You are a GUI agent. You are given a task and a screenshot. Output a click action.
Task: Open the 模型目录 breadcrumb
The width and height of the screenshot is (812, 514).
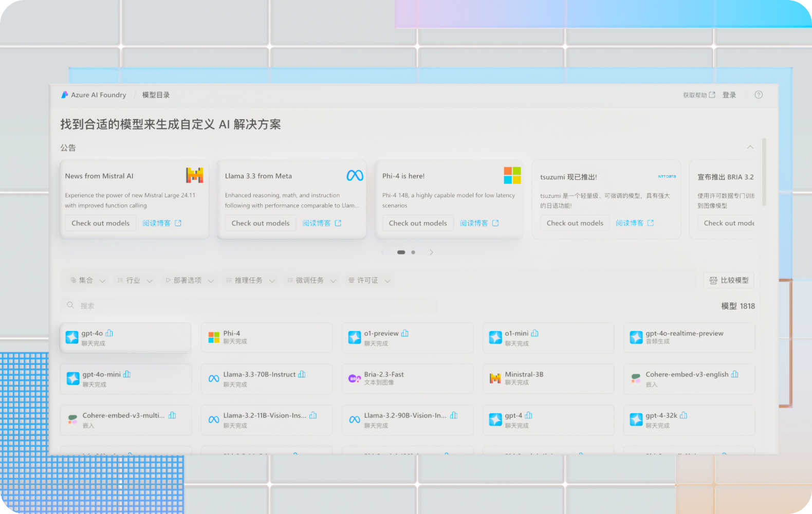156,95
